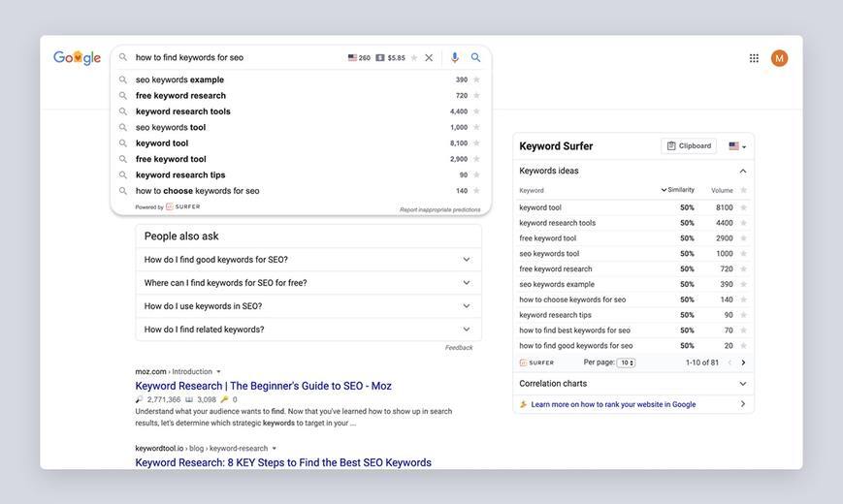Star the 'free keyword tool' suggestion
This screenshot has height=504, width=843.
[476, 159]
